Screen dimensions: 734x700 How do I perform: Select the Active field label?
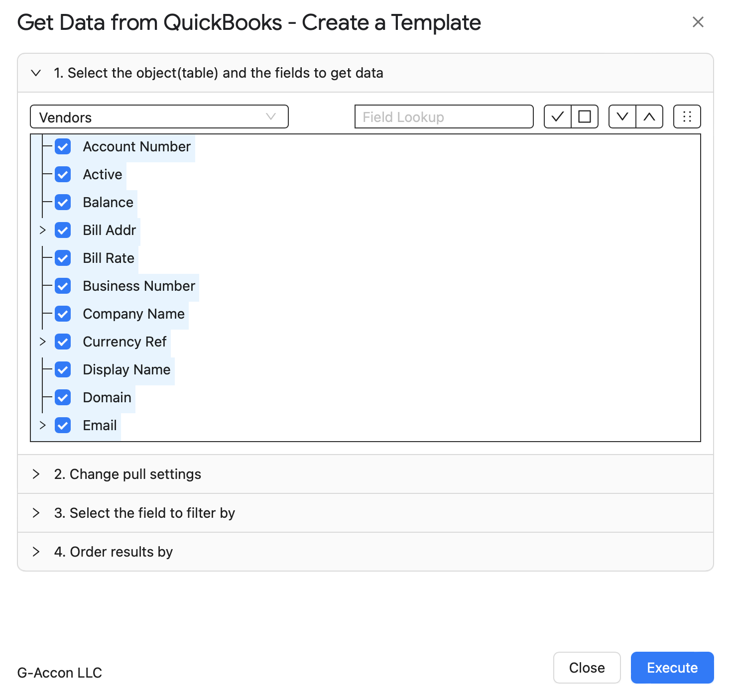pos(103,174)
